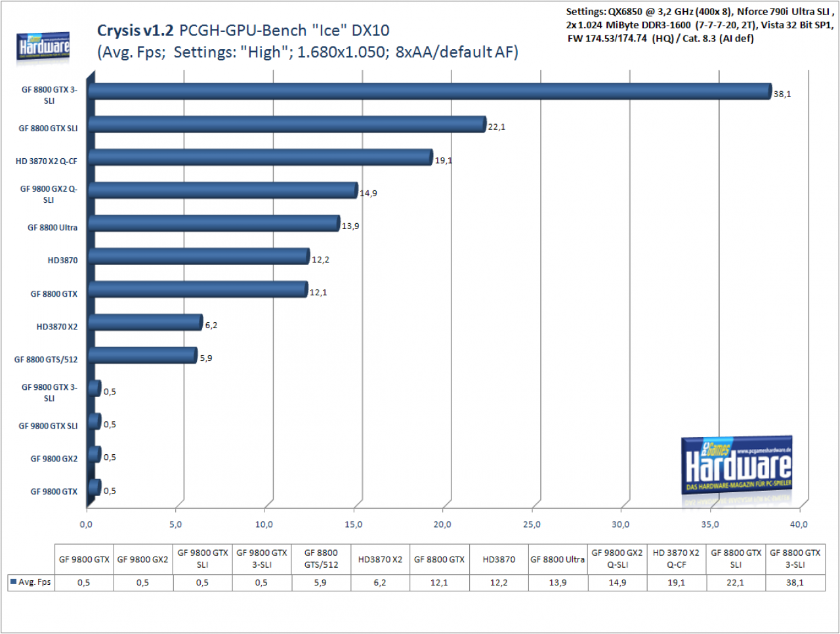Click table header cell 'GF 8800 GTS/512'
Screen dimensions: 840x634
[321, 559]
